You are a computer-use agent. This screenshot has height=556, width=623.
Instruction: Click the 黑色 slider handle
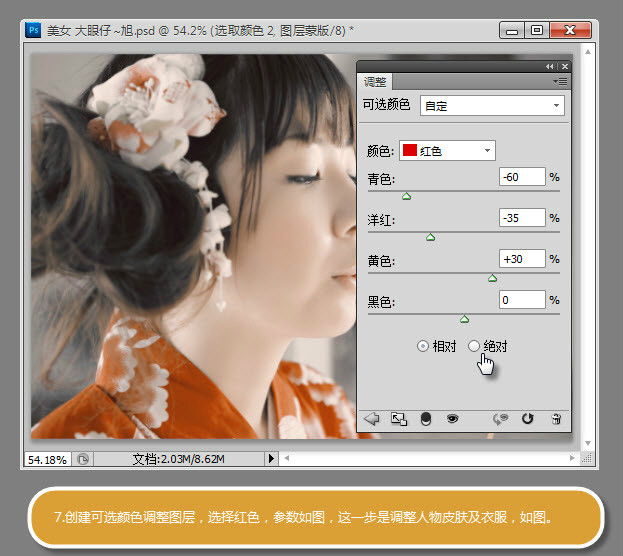click(464, 319)
